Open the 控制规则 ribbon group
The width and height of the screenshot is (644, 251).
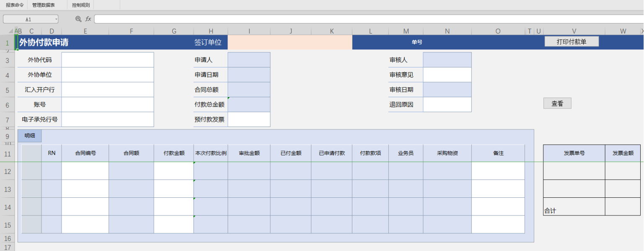point(81,5)
